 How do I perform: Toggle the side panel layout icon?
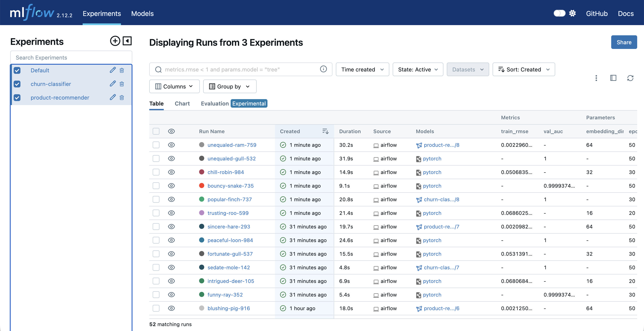pyautogui.click(x=613, y=78)
